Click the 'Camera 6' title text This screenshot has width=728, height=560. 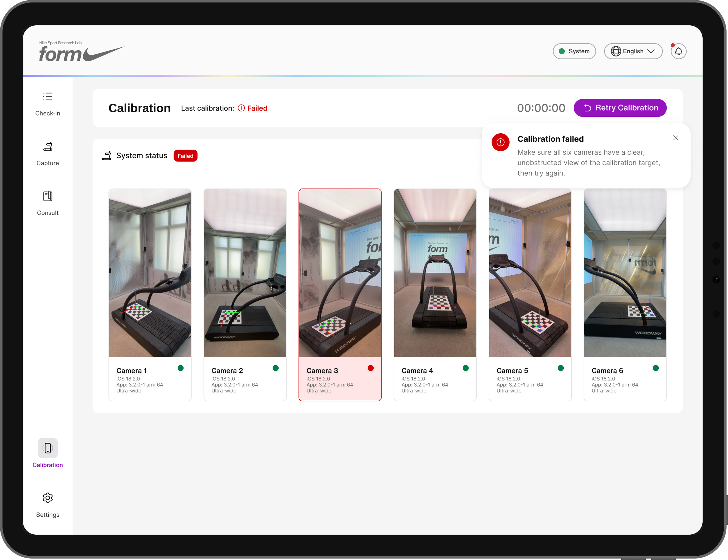[607, 371]
